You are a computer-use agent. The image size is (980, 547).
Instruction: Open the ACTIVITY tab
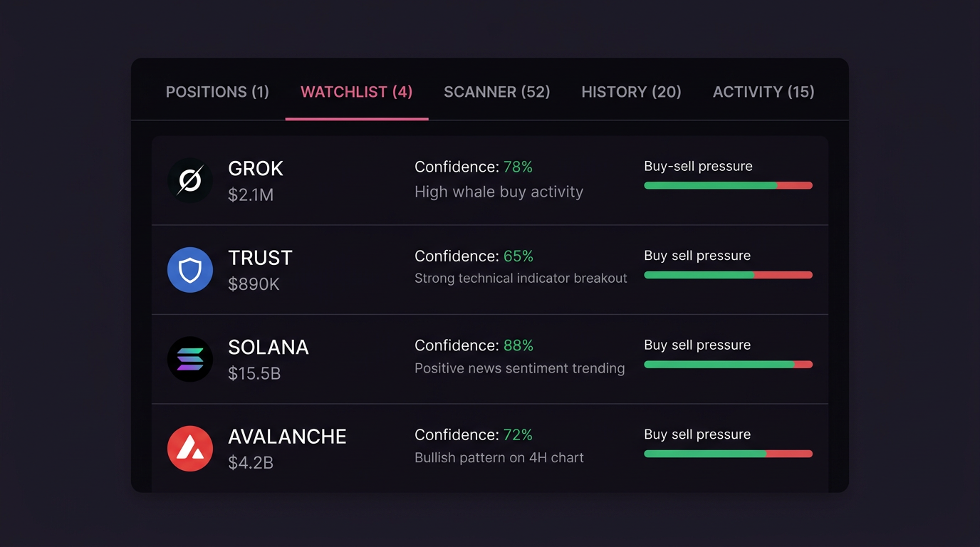point(763,92)
